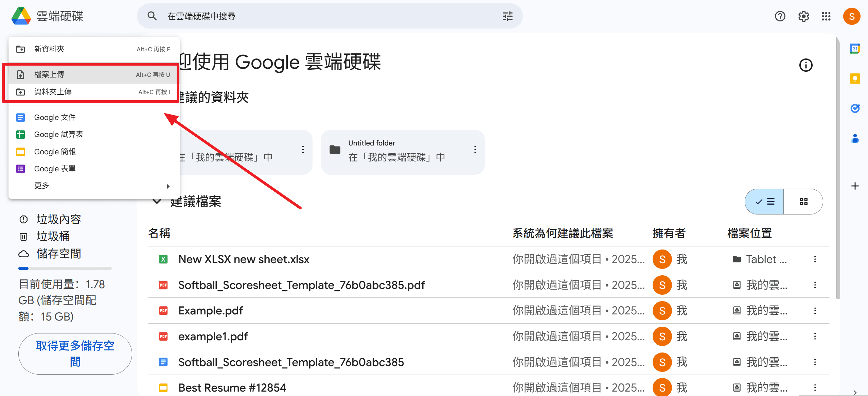This screenshot has width=868, height=396.
Task: Open 垃圾桶 in the sidebar
Action: click(53, 236)
